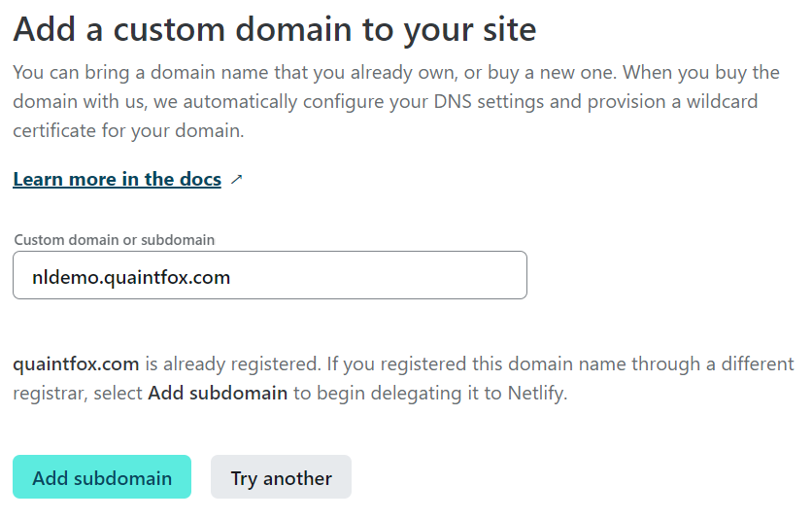Image resolution: width=812 pixels, height=519 pixels.
Task: Open the external-link arrow icon beside docs
Action: (237, 180)
